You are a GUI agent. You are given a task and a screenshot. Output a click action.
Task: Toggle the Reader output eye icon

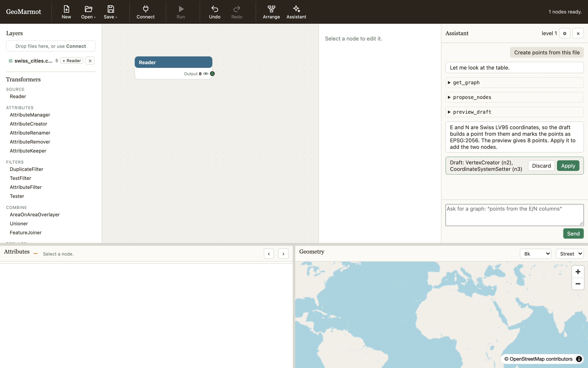click(x=206, y=74)
